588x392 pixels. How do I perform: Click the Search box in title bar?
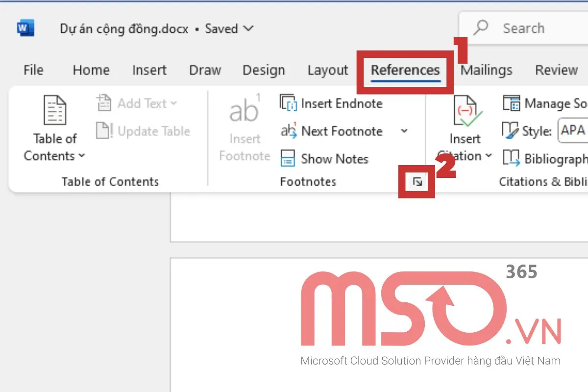[x=523, y=28]
